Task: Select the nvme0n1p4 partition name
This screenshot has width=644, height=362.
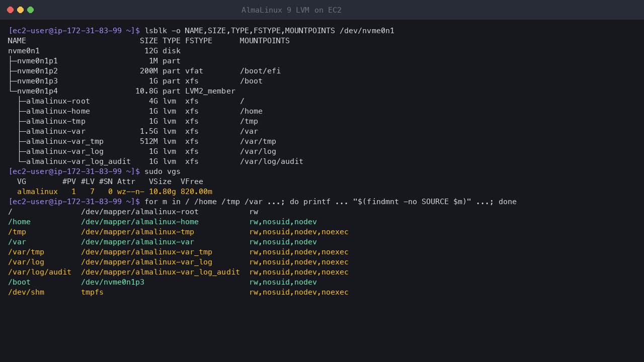Action: 37,91
